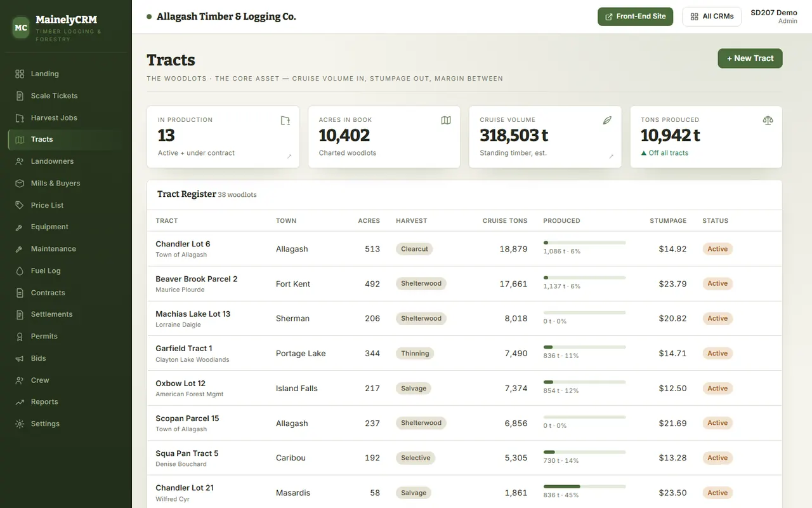Click the Maintenance tool icon
Viewport: 812px width, 508px height.
coord(20,249)
